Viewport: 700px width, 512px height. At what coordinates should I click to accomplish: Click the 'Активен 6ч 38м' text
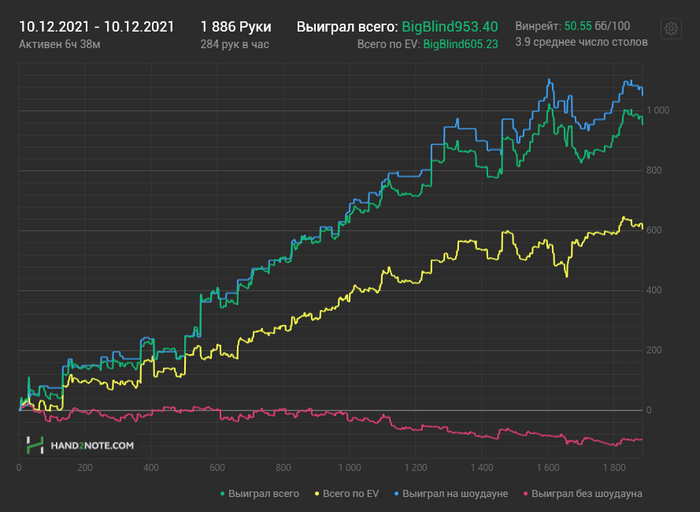click(59, 44)
